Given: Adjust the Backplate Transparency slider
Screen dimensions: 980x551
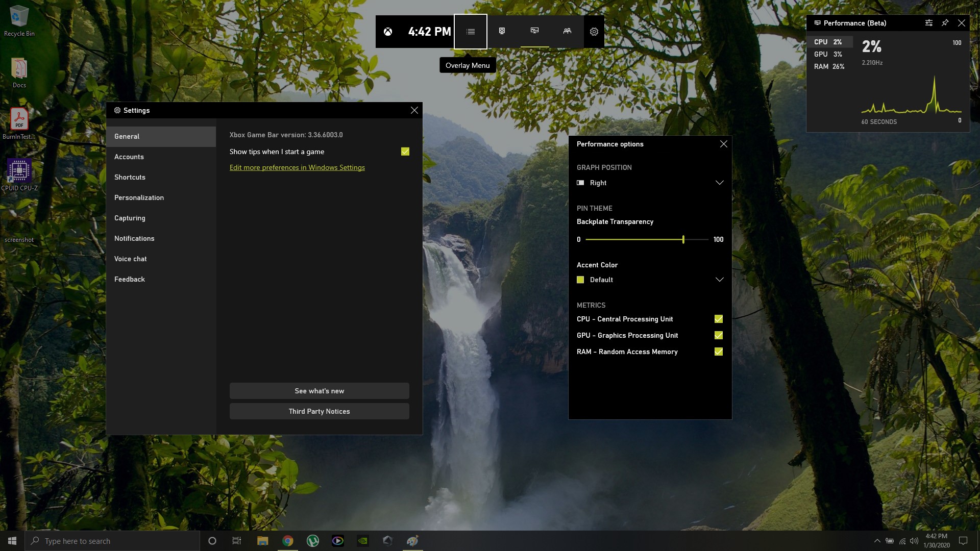Looking at the screenshot, I should pyautogui.click(x=683, y=239).
